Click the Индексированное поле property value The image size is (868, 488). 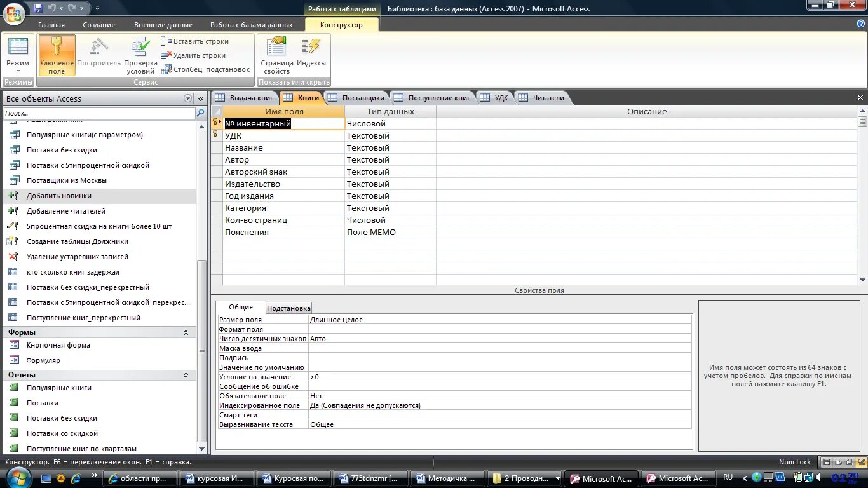500,405
